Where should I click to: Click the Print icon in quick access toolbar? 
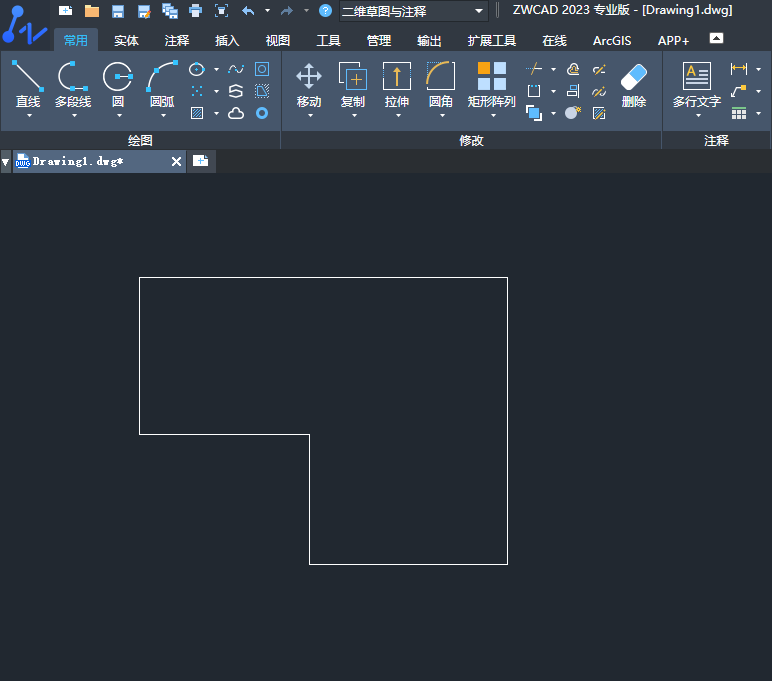(x=195, y=11)
